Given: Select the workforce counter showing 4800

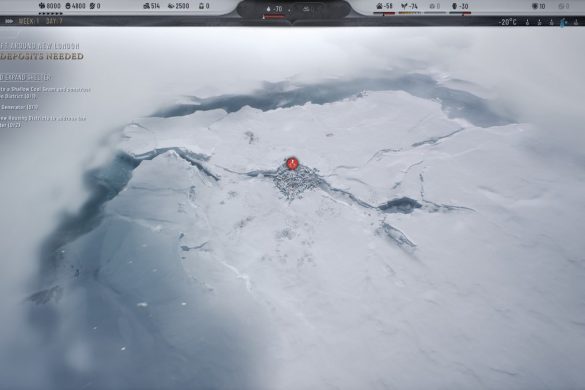Looking at the screenshot, I should (75, 6).
